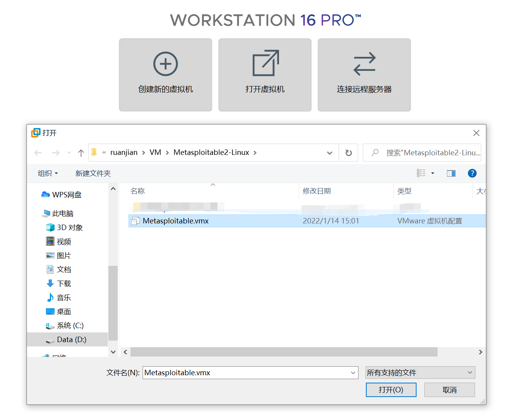Screen dimensions: 528x420
Task: Open 文档 folder in sidebar
Action: click(59, 269)
